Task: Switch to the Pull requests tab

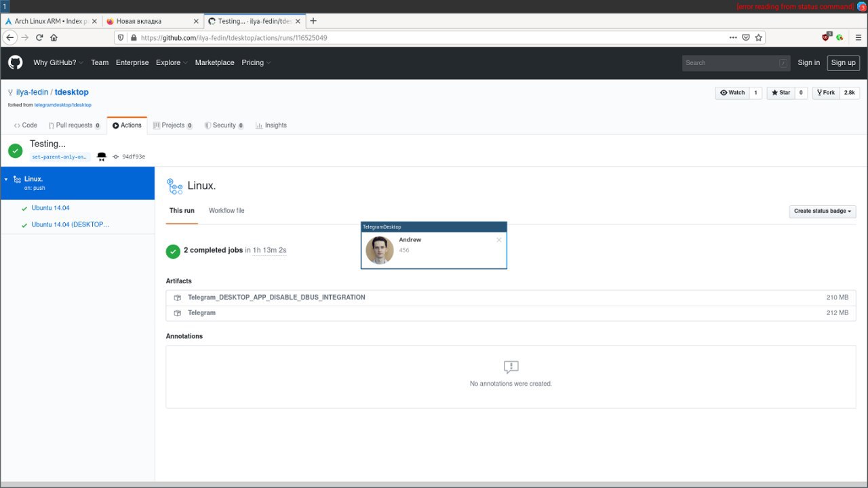Action: click(75, 125)
